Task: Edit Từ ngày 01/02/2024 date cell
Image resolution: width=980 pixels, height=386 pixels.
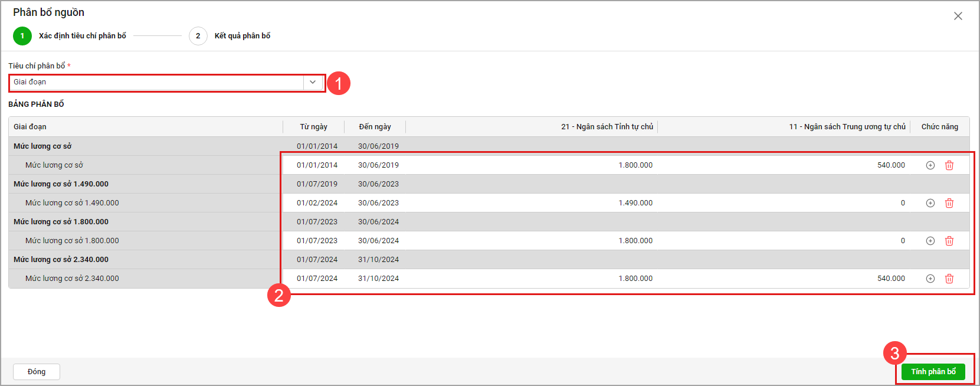Action: pyautogui.click(x=317, y=203)
